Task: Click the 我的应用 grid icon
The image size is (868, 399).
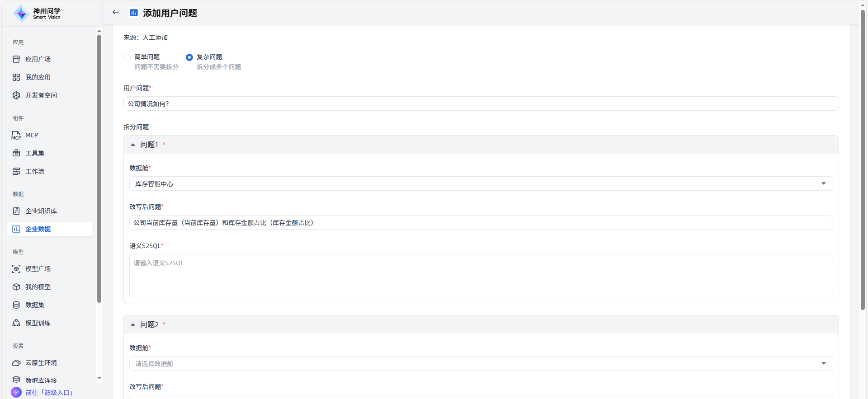Action: [16, 77]
